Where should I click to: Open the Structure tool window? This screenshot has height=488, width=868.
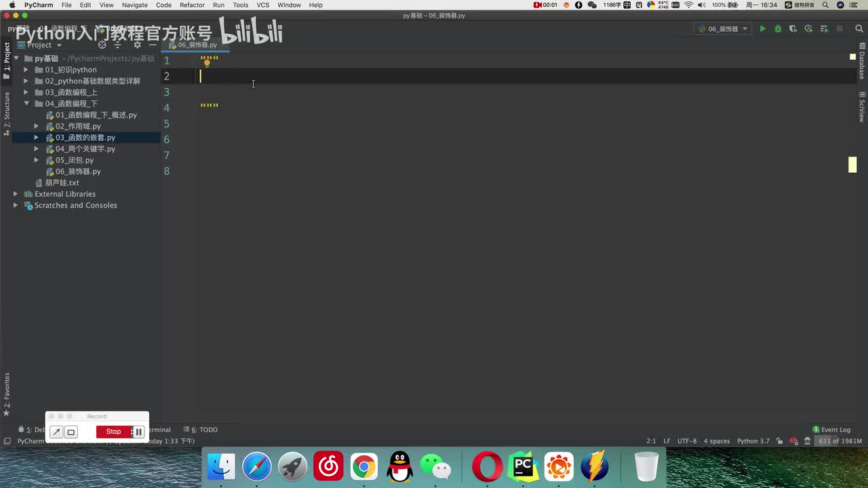coord(7,113)
